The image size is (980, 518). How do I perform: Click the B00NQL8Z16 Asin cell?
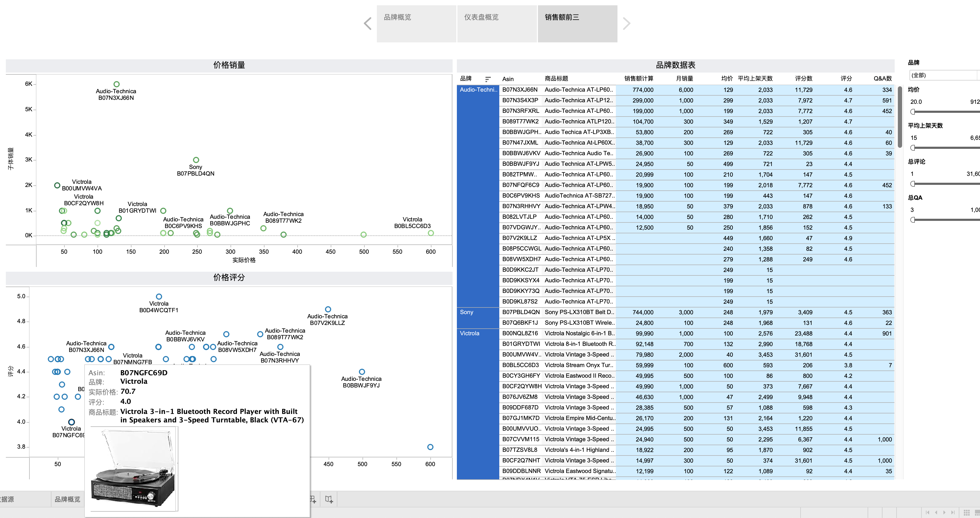520,333
